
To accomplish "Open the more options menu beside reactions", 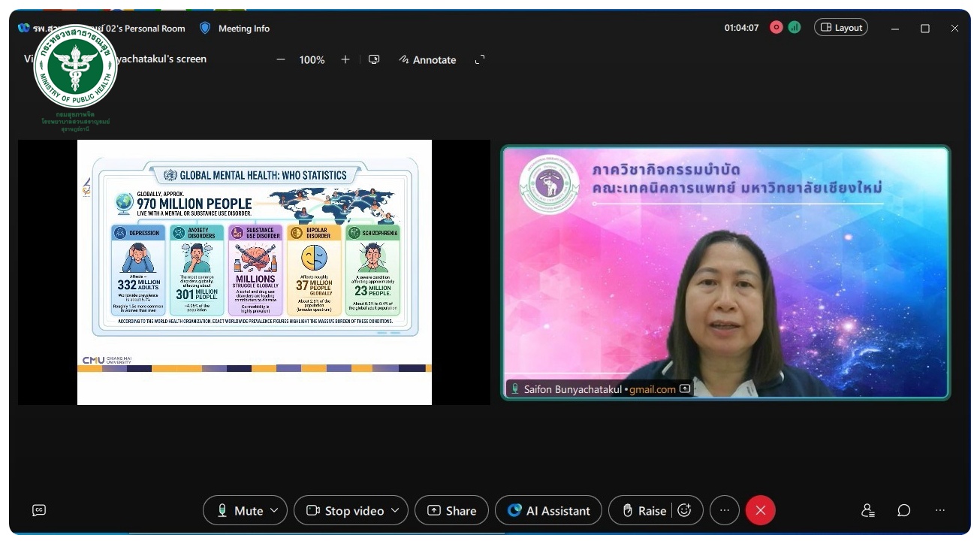I will click(x=725, y=510).
